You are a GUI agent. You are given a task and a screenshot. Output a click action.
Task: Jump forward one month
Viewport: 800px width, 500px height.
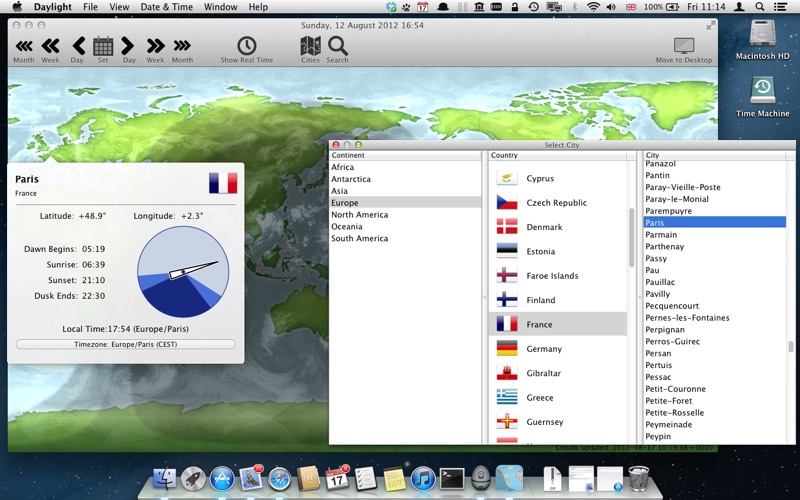coord(182,46)
